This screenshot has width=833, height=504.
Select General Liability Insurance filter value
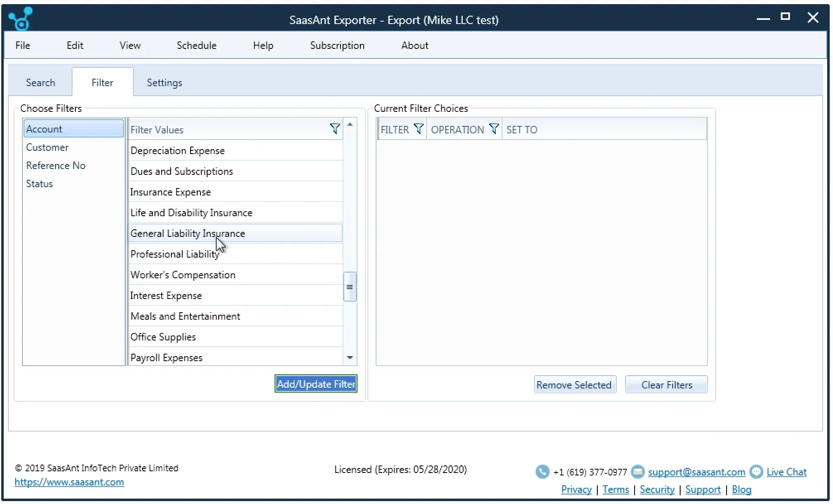tap(235, 233)
